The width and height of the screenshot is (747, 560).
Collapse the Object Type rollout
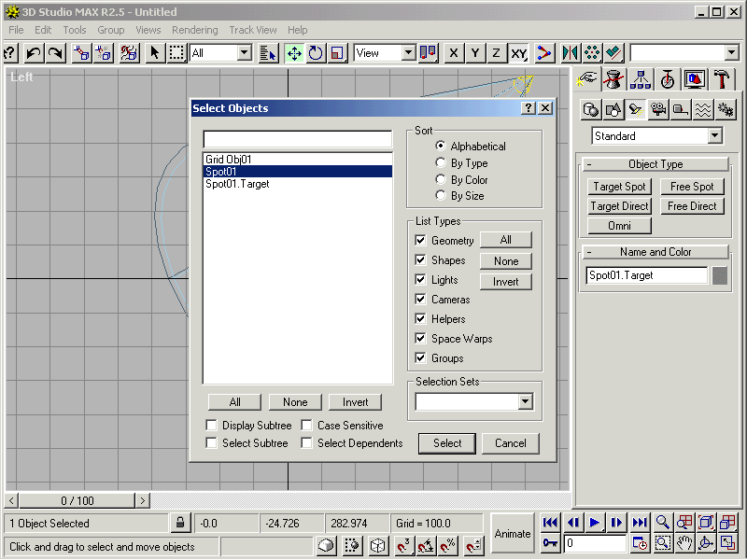pyautogui.click(x=655, y=164)
